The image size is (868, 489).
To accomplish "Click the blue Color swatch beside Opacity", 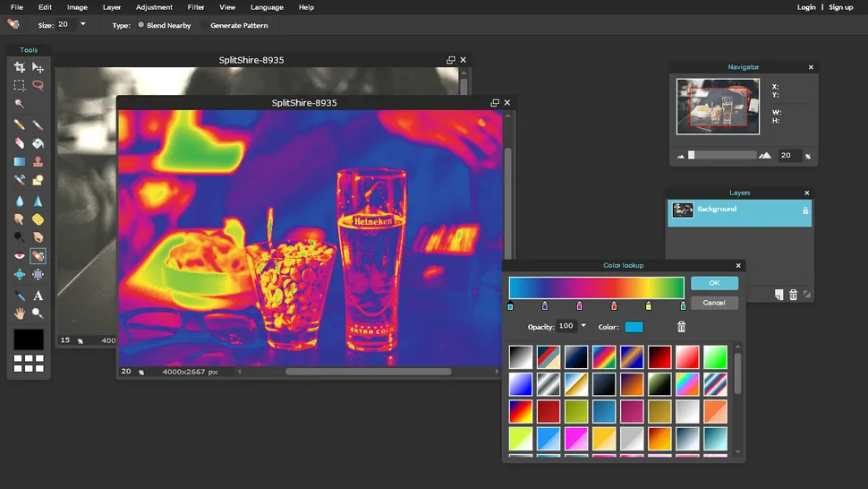I will coord(634,327).
